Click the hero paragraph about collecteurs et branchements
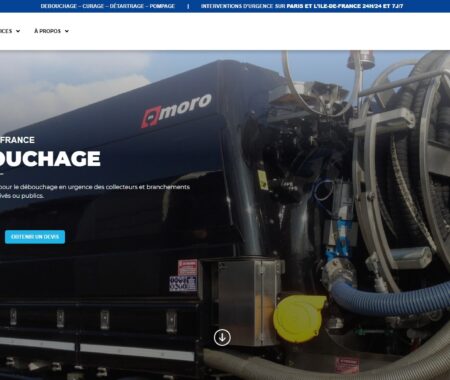The height and width of the screenshot is (380, 450). 95,191
